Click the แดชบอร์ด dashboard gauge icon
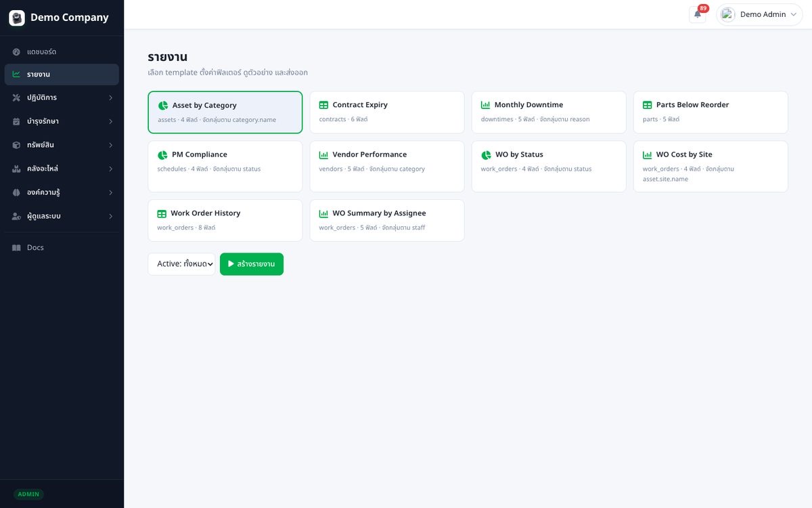 [16, 52]
